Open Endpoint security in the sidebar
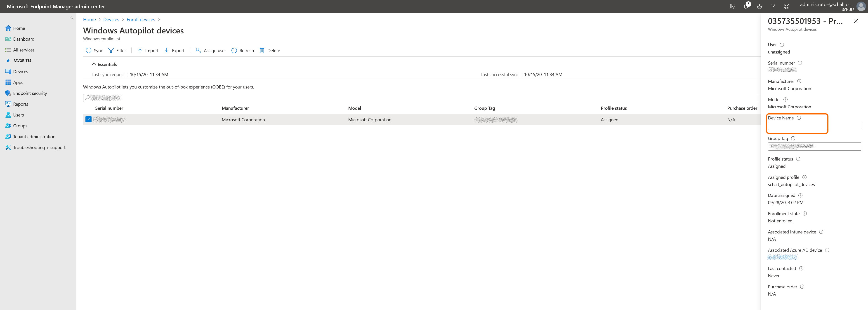The image size is (868, 310). [30, 93]
